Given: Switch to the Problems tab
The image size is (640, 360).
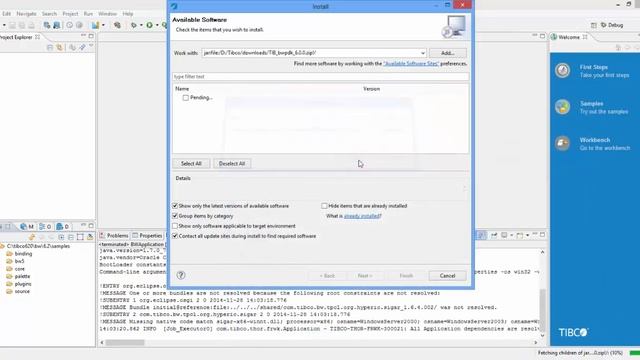Looking at the screenshot, I should tap(114, 236).
